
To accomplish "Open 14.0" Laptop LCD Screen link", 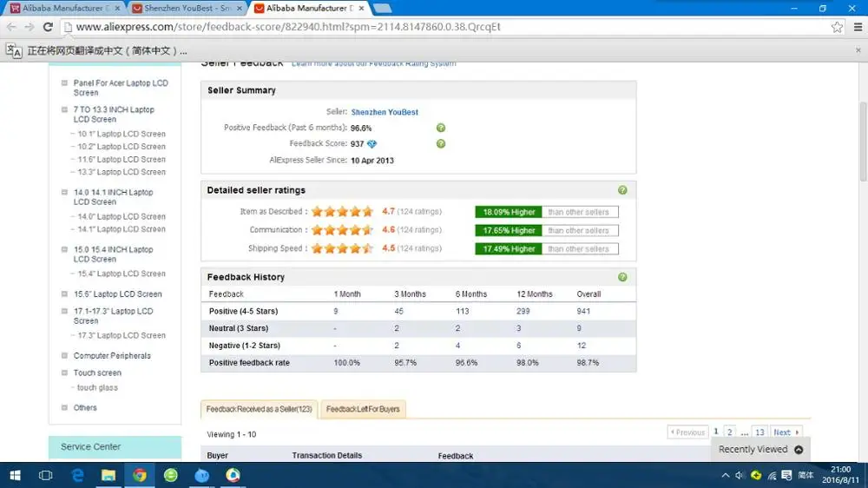I will (122, 216).
